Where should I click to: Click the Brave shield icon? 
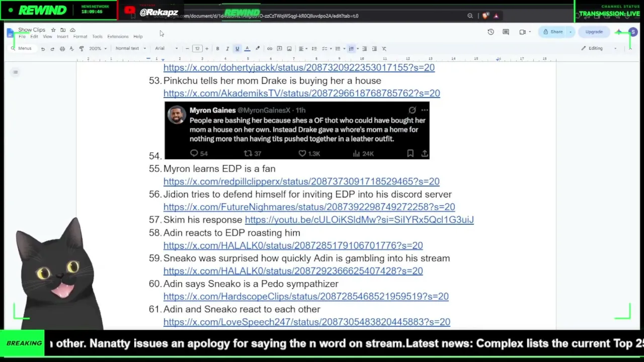pyautogui.click(x=485, y=16)
